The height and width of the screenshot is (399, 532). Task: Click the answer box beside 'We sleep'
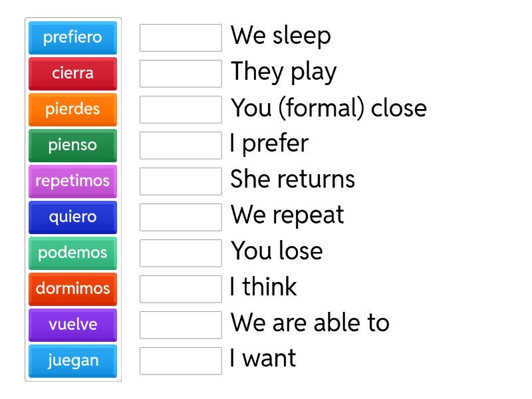(x=180, y=38)
